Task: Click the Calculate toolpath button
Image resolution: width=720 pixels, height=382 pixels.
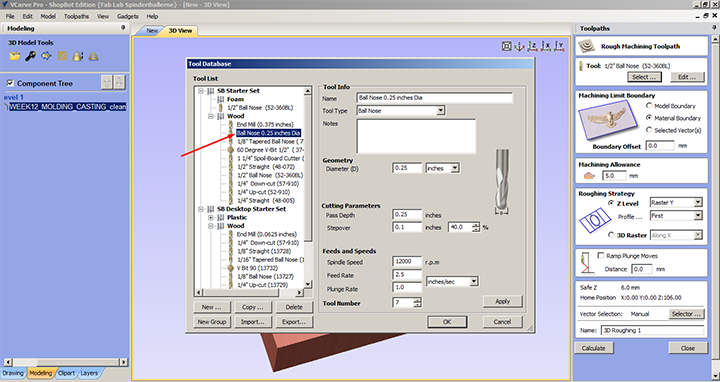Action: click(x=593, y=348)
